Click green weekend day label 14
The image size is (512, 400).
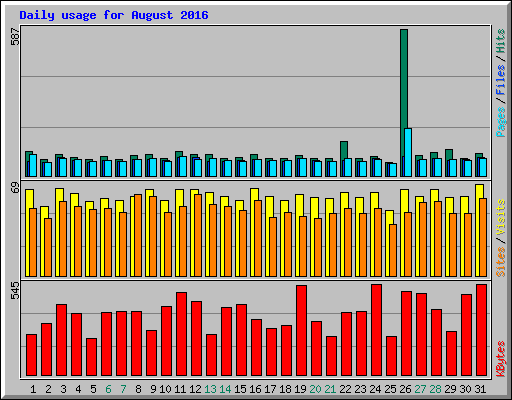point(225,389)
